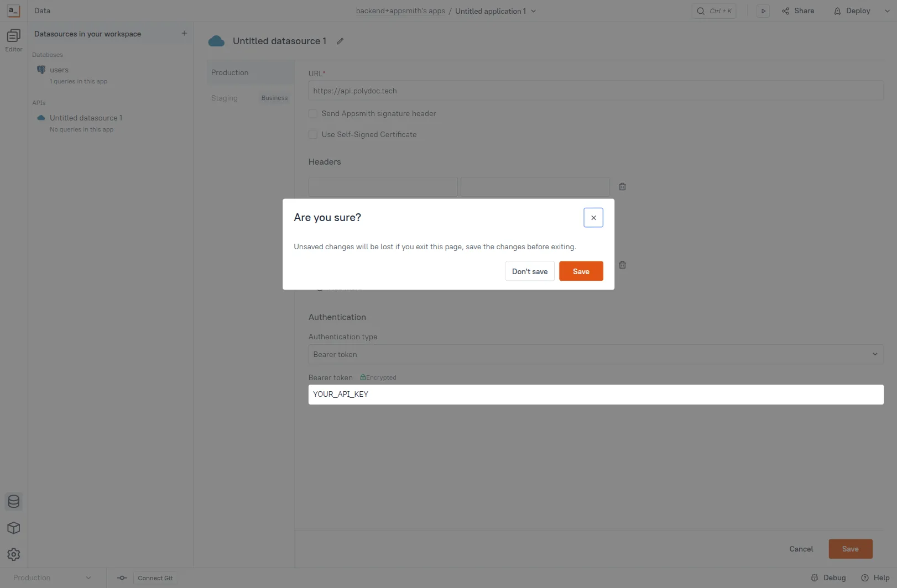897x588 pixels.
Task: Click the "Datasources in your workspace" heading
Action: coord(87,34)
